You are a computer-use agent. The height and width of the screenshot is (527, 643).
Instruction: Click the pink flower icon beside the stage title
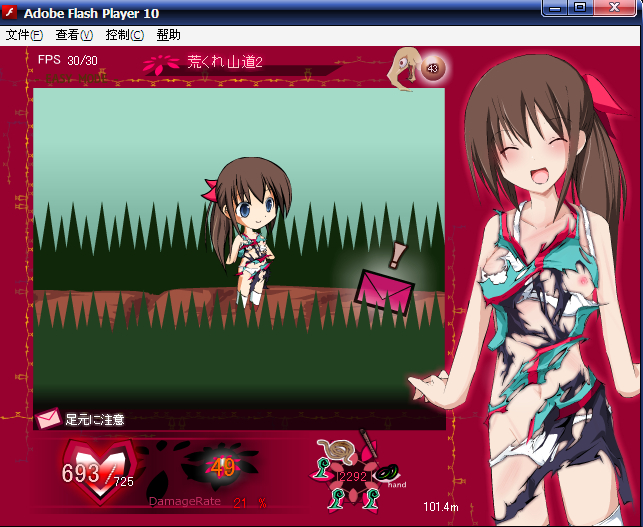click(161, 65)
